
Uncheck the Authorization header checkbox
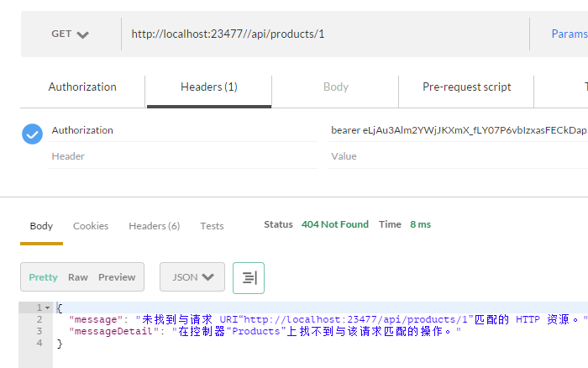click(x=32, y=134)
